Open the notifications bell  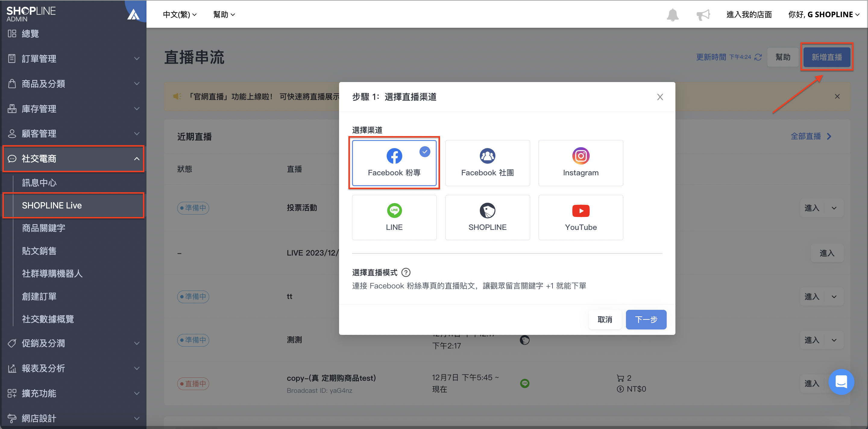673,15
